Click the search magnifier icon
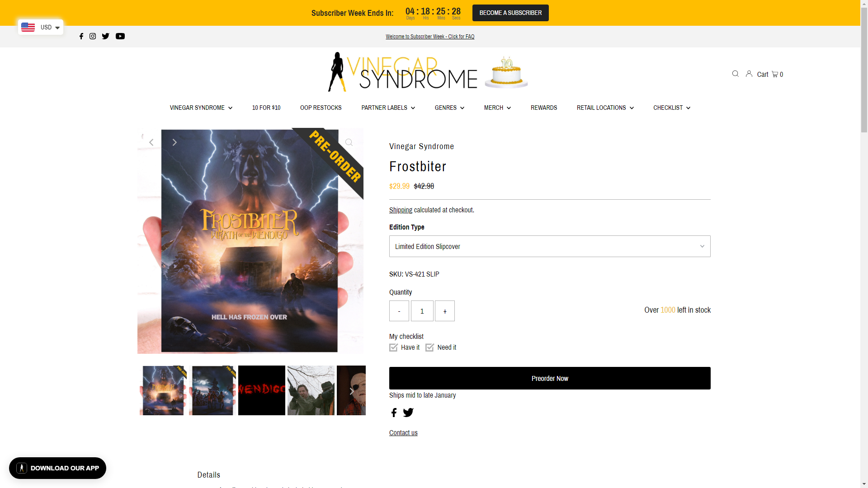This screenshot has height=488, width=868. 736,74
